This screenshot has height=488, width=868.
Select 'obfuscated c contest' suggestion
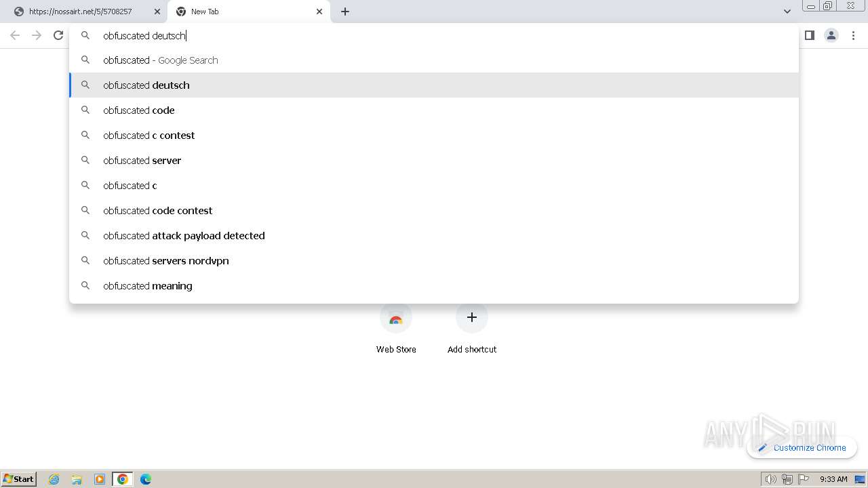tap(434, 136)
